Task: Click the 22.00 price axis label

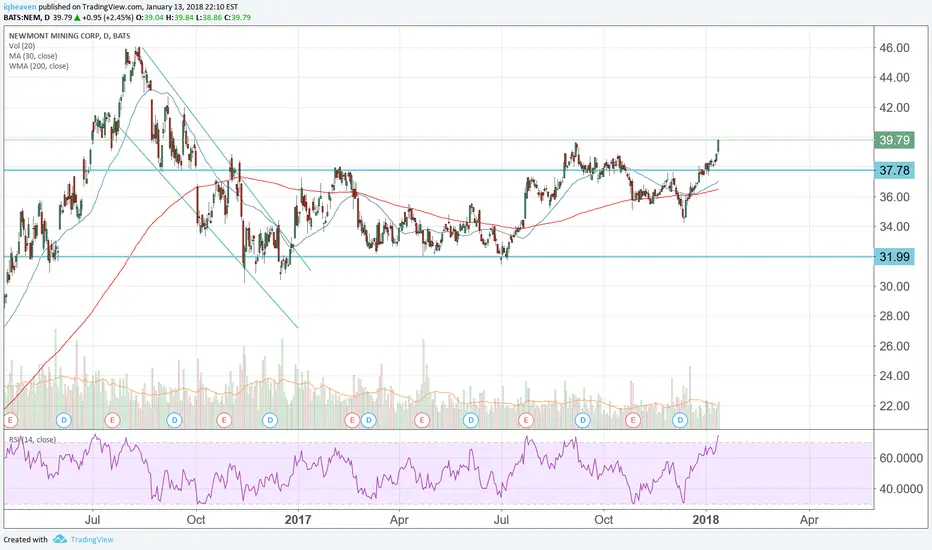Action: [x=895, y=406]
